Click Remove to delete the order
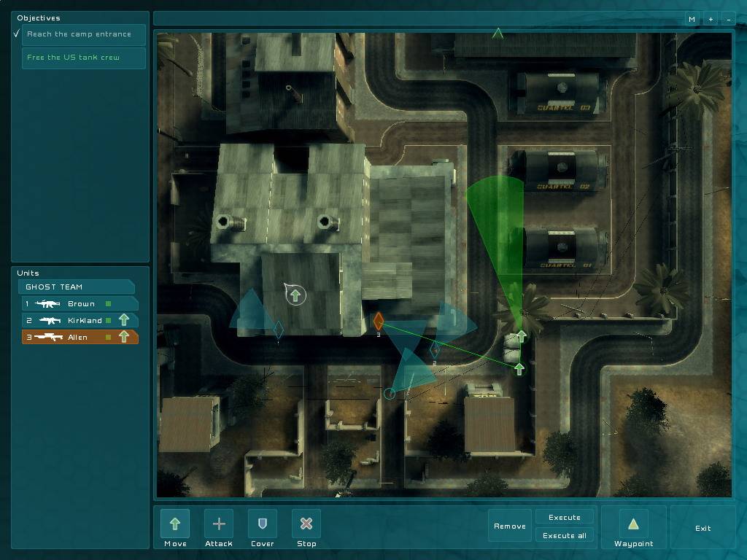747x560 pixels. point(510,526)
